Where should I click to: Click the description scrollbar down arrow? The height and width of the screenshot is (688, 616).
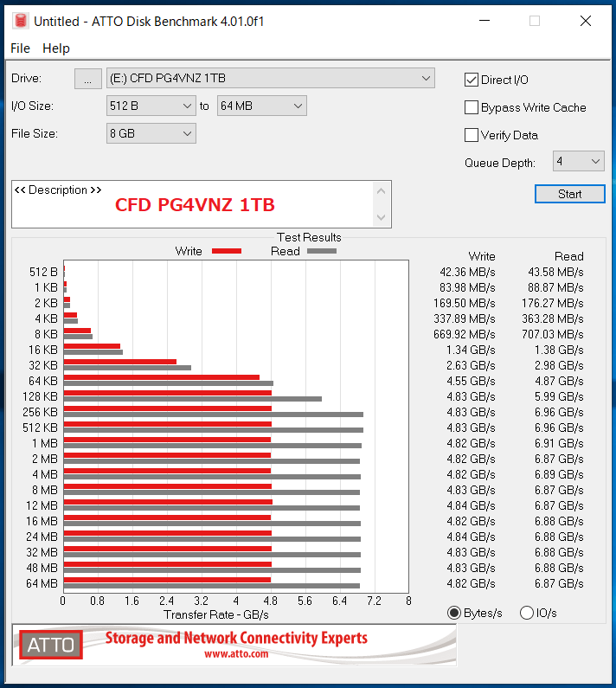[x=382, y=217]
